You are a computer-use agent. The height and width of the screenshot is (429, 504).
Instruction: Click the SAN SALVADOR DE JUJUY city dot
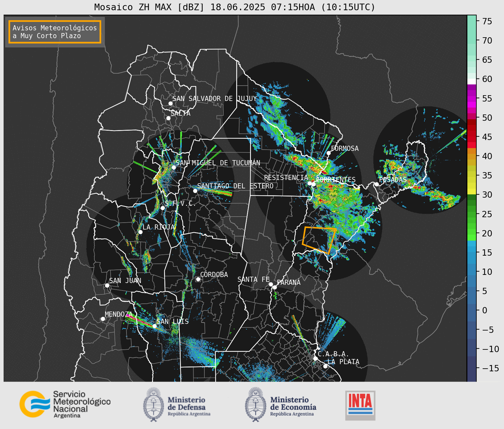[170, 103]
